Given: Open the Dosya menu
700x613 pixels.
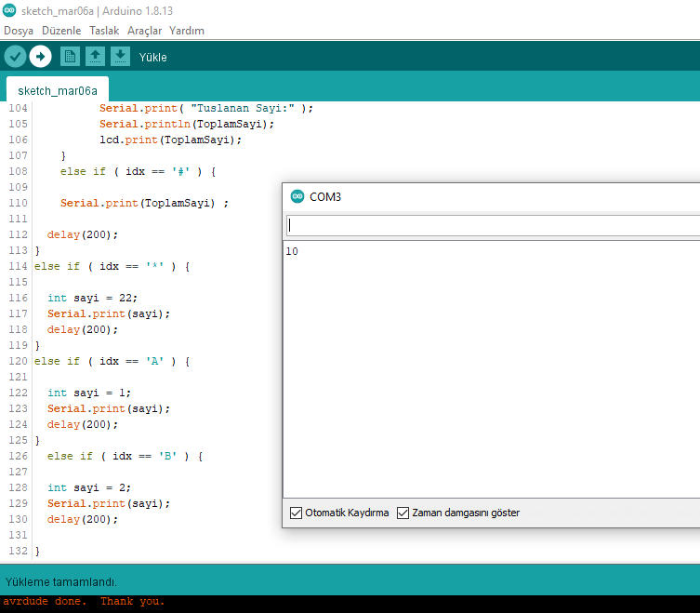Looking at the screenshot, I should (x=19, y=31).
